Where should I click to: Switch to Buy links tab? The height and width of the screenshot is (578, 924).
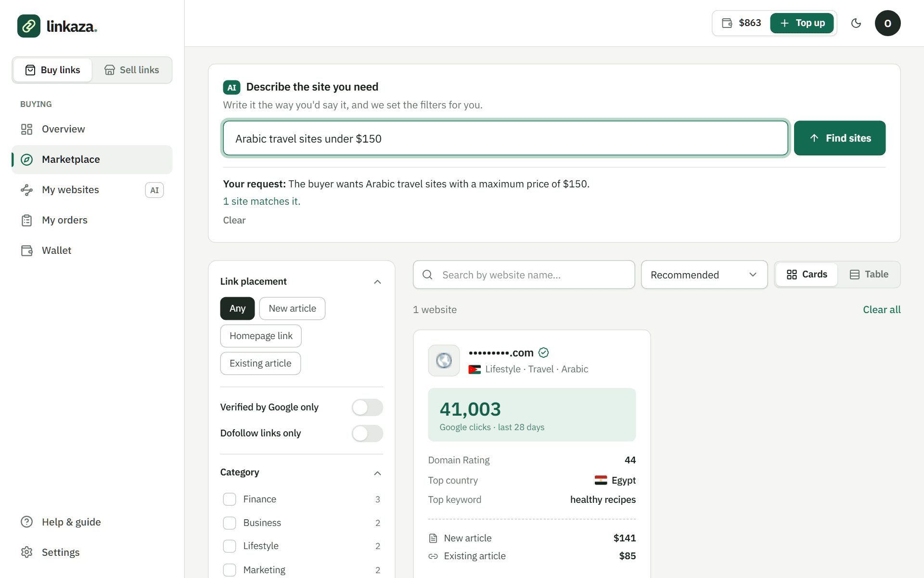(52, 70)
